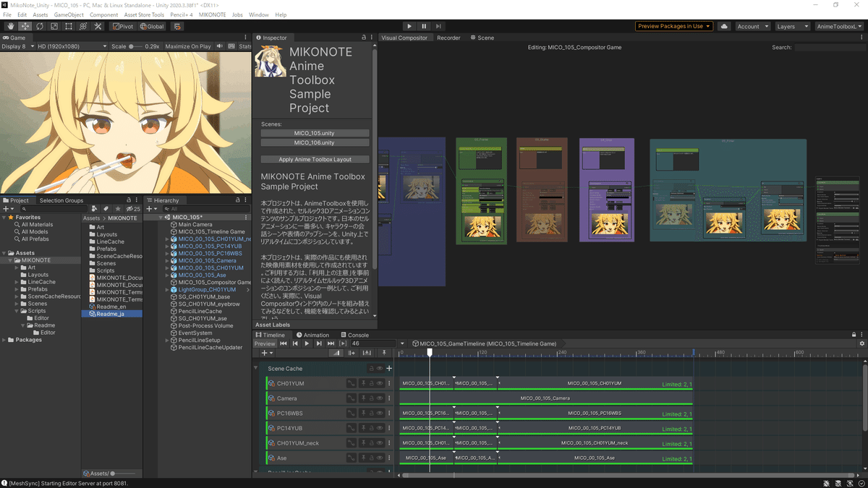868x488 pixels.
Task: Toggle marker pin on the Ase track
Action: [363, 458]
